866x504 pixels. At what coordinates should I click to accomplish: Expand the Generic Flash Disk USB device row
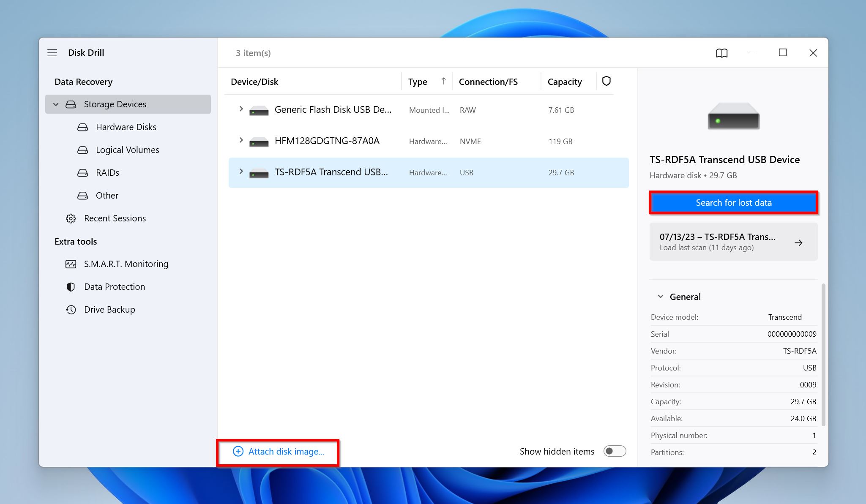click(241, 109)
